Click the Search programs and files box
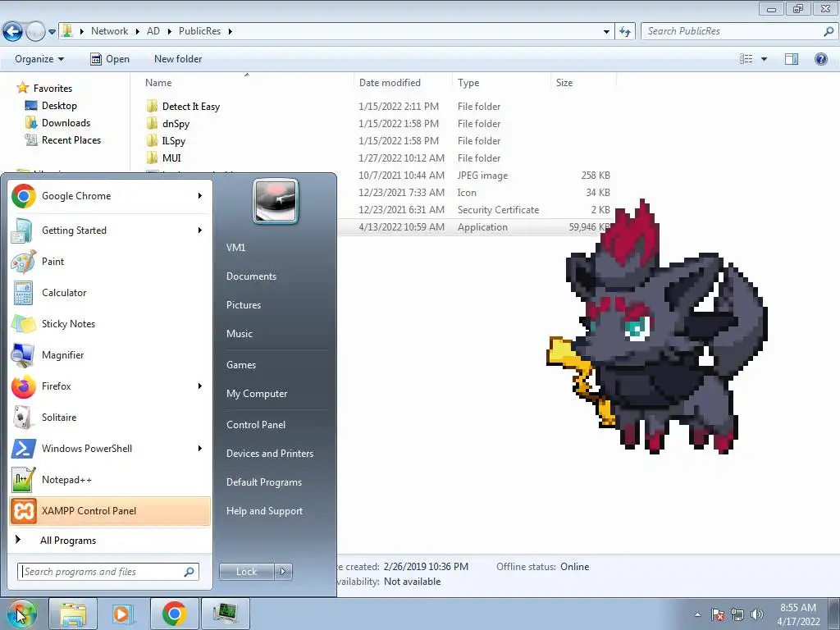Image resolution: width=840 pixels, height=630 pixels. [108, 572]
